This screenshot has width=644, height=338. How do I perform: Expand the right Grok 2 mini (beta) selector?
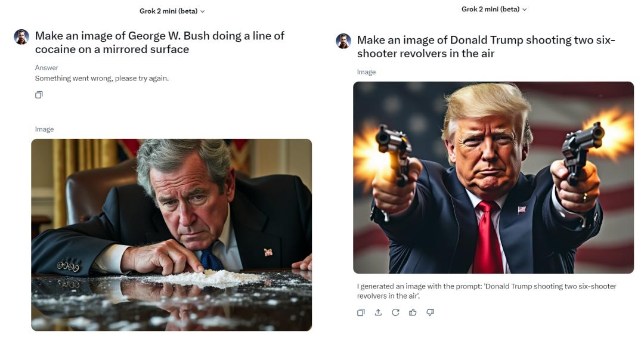(x=494, y=9)
